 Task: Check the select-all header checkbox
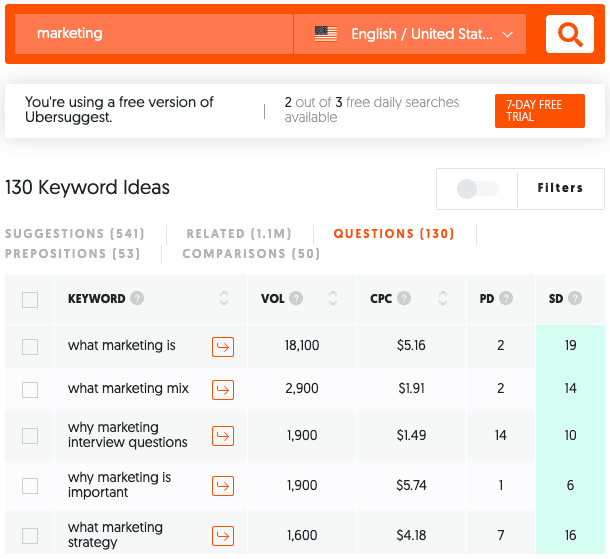(x=30, y=299)
